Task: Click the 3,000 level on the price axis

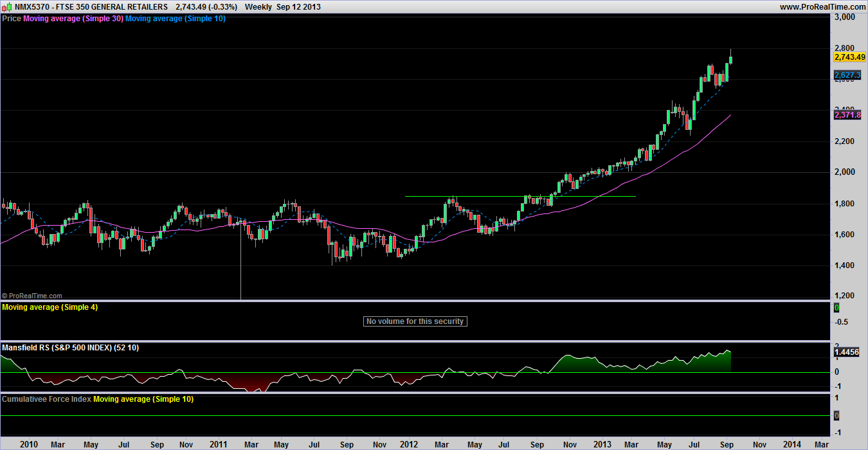Action: coord(844,17)
